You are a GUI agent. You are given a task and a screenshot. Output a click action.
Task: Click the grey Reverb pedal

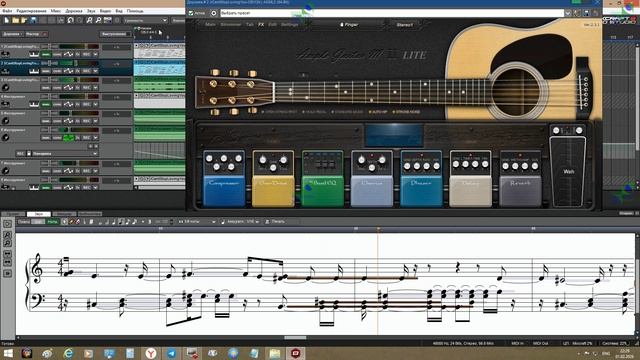[520, 178]
